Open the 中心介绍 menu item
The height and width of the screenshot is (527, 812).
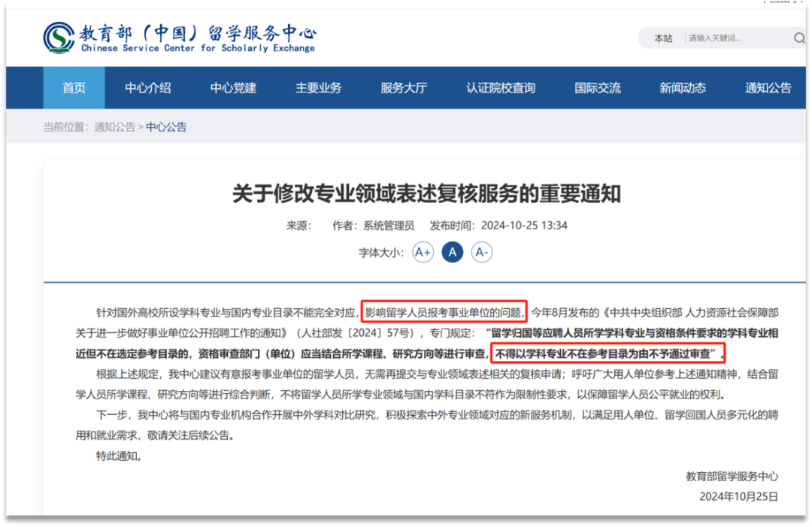click(x=148, y=88)
